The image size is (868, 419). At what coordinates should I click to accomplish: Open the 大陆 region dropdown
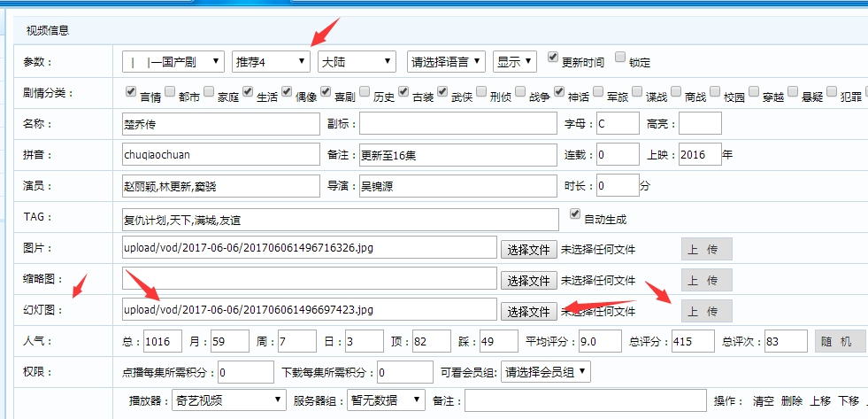click(x=357, y=62)
